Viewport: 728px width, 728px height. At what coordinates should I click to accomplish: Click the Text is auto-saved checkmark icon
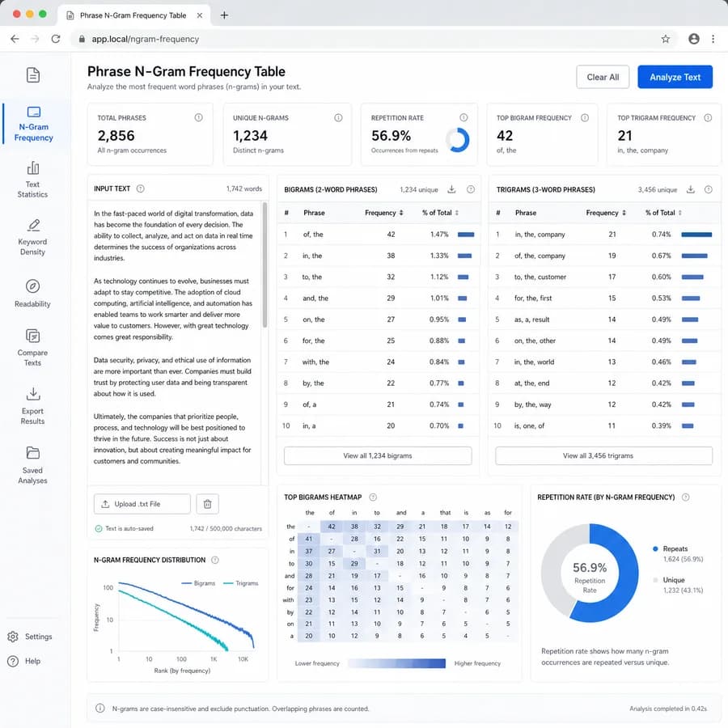(99, 528)
